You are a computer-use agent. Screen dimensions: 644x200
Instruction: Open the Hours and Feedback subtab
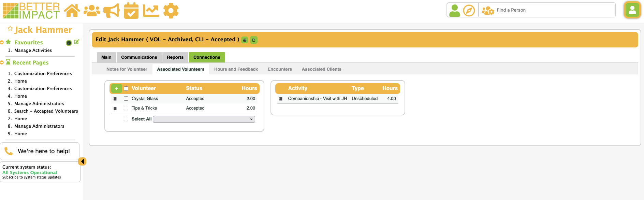tap(236, 69)
